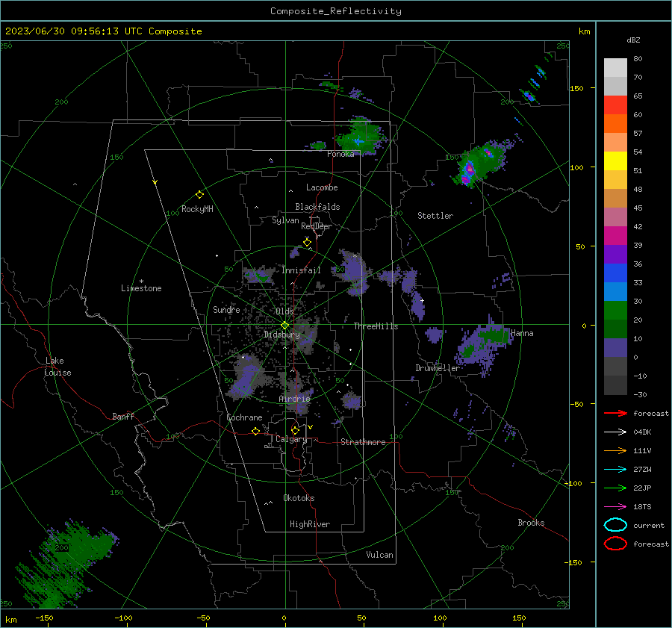Click the Okotoks map label
The width and height of the screenshot is (672, 628).
(x=299, y=498)
